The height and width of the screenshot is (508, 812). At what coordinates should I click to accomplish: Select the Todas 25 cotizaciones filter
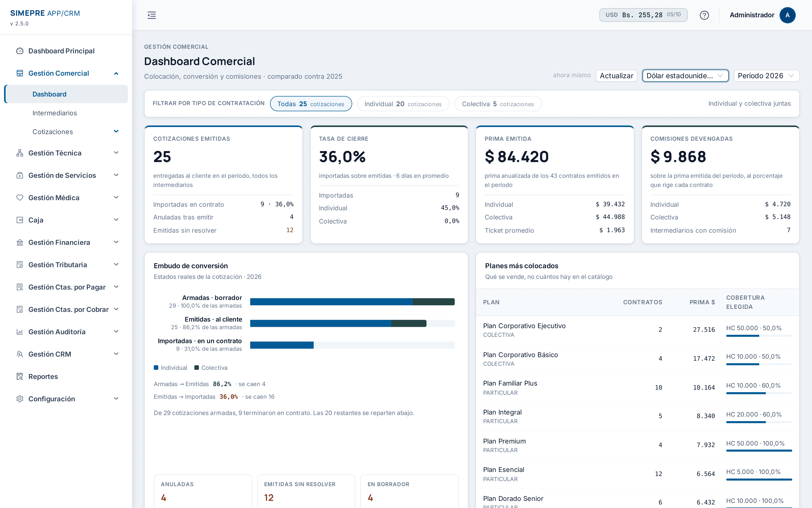tap(311, 104)
